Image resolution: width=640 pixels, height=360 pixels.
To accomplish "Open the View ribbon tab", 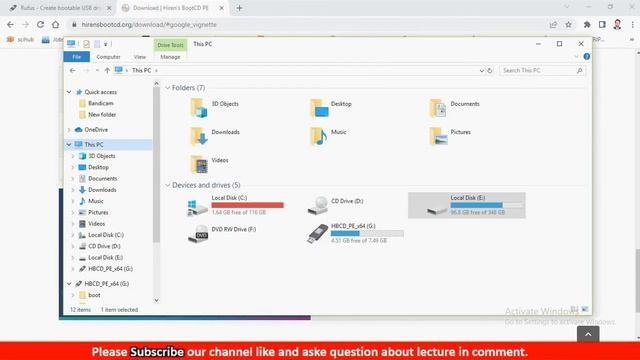I will point(140,57).
